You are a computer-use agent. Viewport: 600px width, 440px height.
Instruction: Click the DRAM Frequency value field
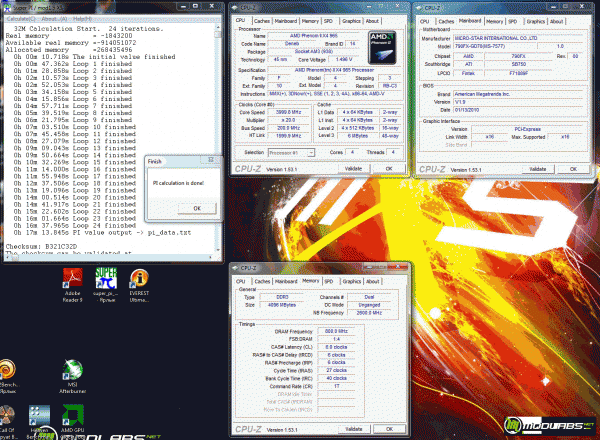[x=336, y=331]
